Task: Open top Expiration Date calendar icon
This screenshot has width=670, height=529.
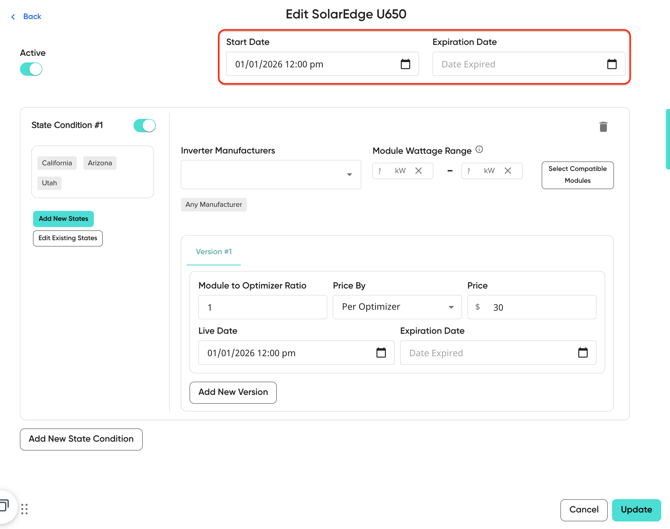Action: point(611,64)
